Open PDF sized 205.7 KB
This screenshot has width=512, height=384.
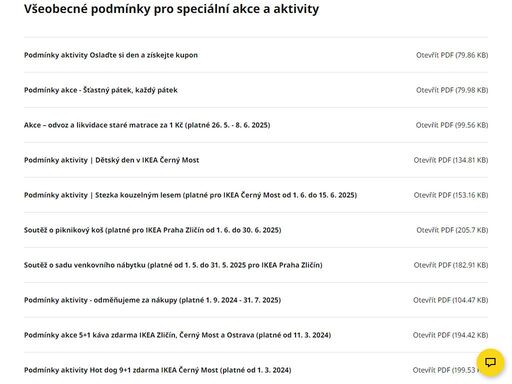point(452,230)
